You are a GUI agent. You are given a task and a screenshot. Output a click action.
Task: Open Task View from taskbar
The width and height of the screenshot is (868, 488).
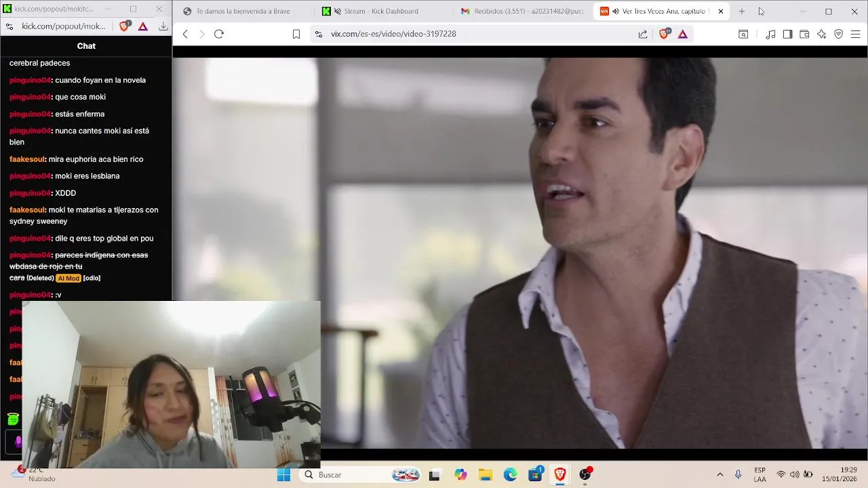pos(435,475)
